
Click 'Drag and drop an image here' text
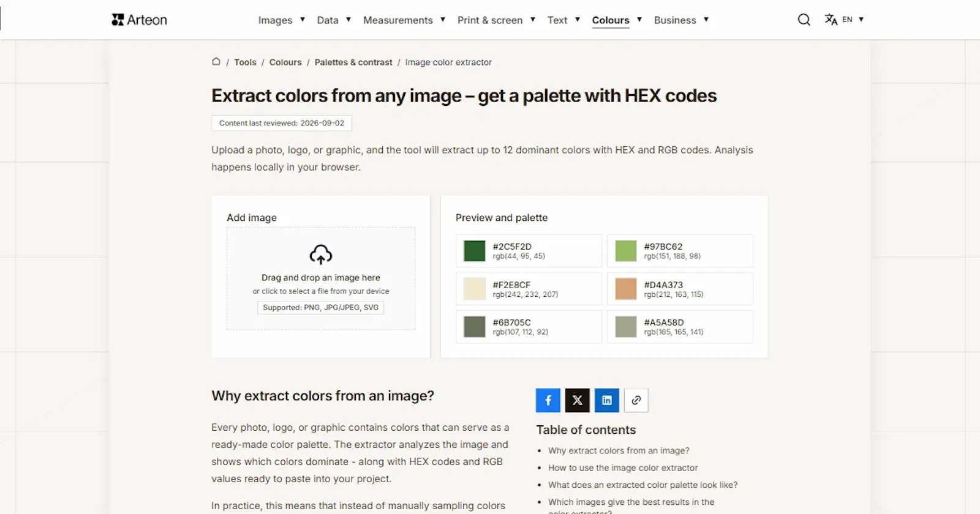point(321,278)
